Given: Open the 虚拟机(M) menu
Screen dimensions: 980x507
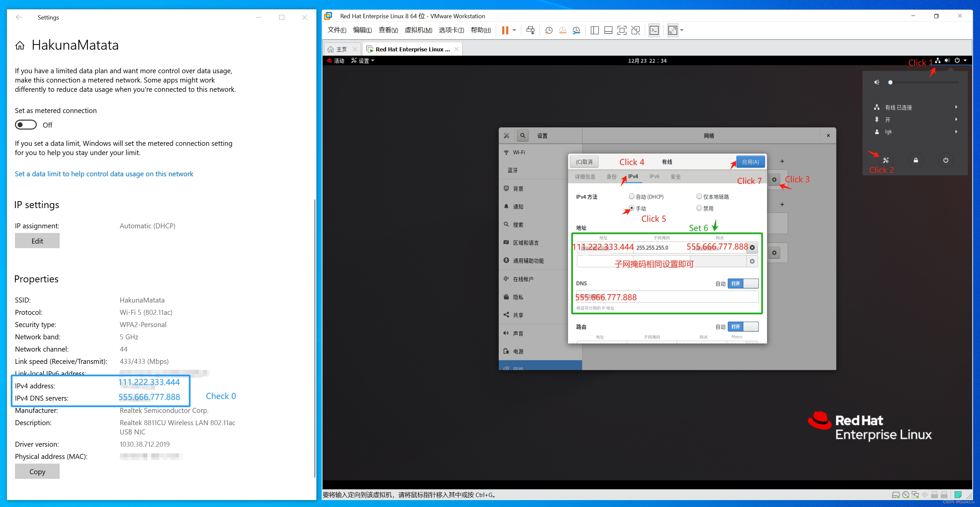Looking at the screenshot, I should click(x=418, y=30).
